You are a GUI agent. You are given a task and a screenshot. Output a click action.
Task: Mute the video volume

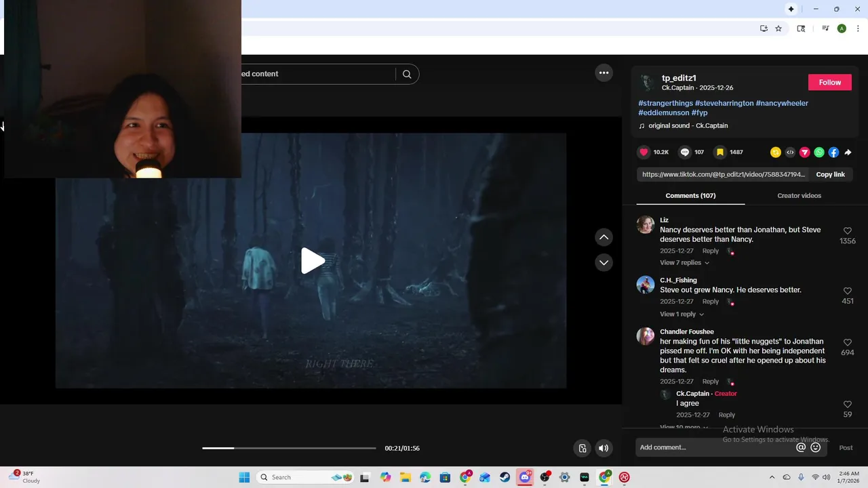coord(603,448)
